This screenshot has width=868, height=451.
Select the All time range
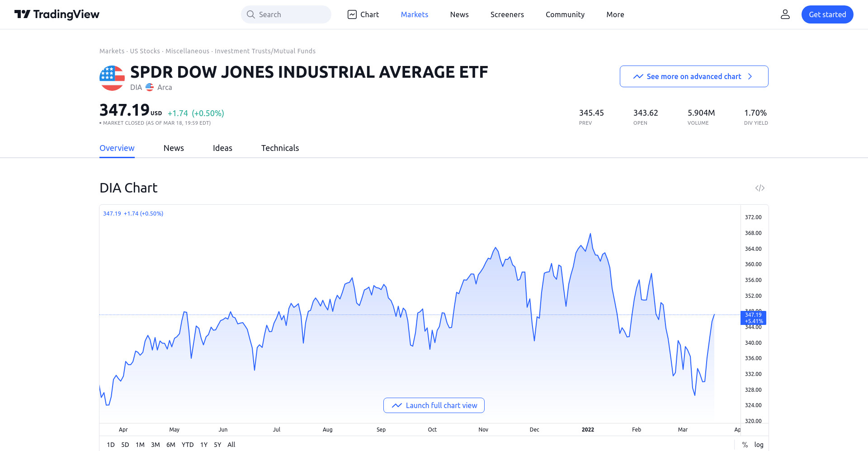point(231,445)
